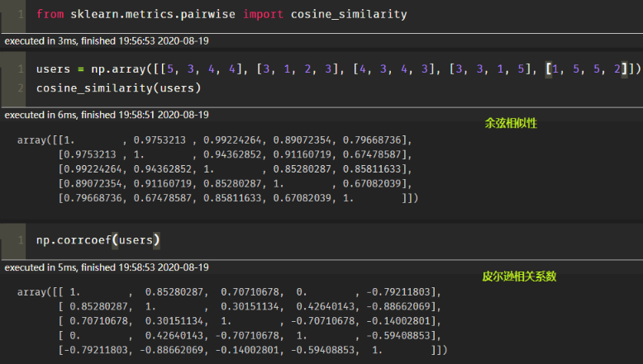Click 0.30151134 in second row of corrcoef output
Image resolution: width=643 pixels, height=364 pixels.
(250, 306)
